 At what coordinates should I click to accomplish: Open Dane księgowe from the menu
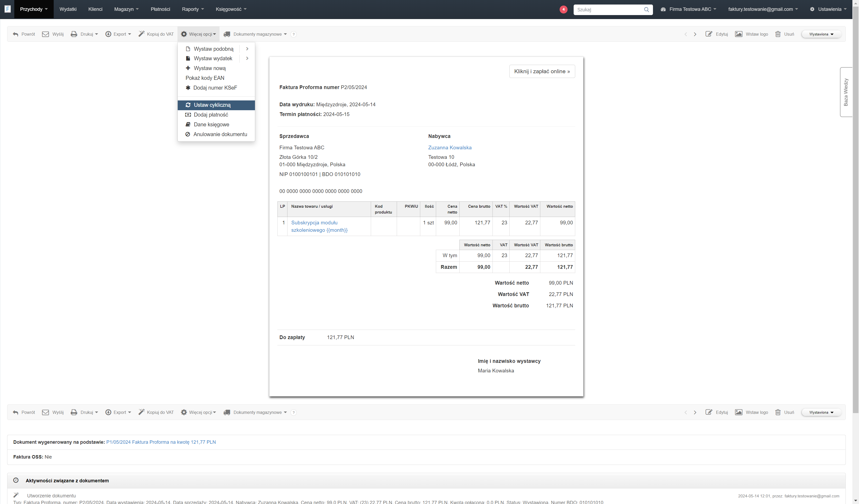(x=216, y=125)
